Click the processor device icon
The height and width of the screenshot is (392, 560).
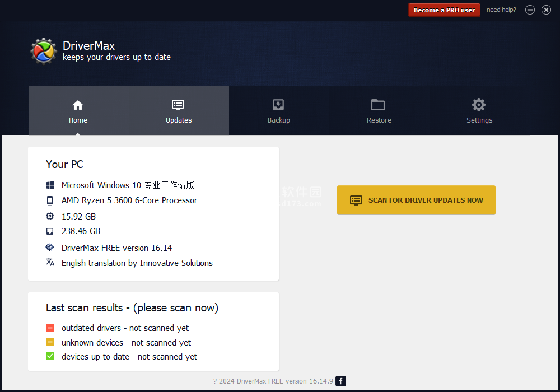click(x=50, y=200)
